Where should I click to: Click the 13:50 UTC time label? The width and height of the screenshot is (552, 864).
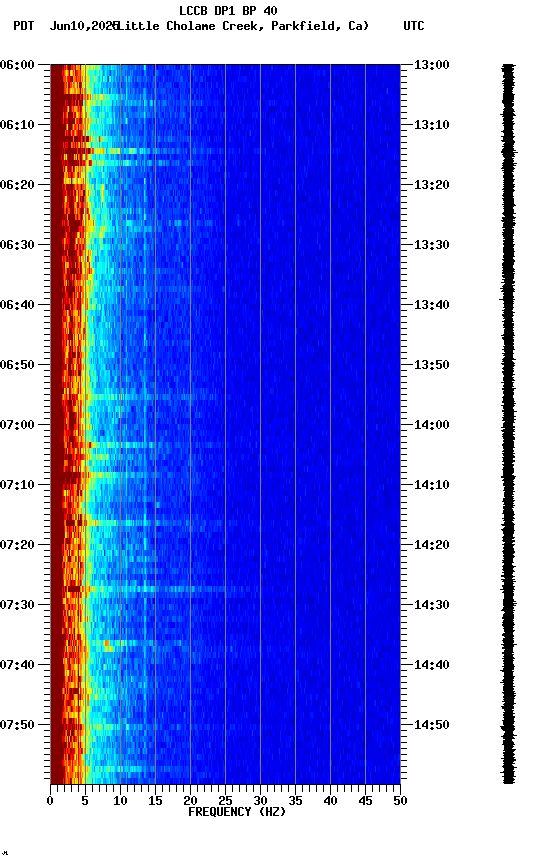[432, 365]
